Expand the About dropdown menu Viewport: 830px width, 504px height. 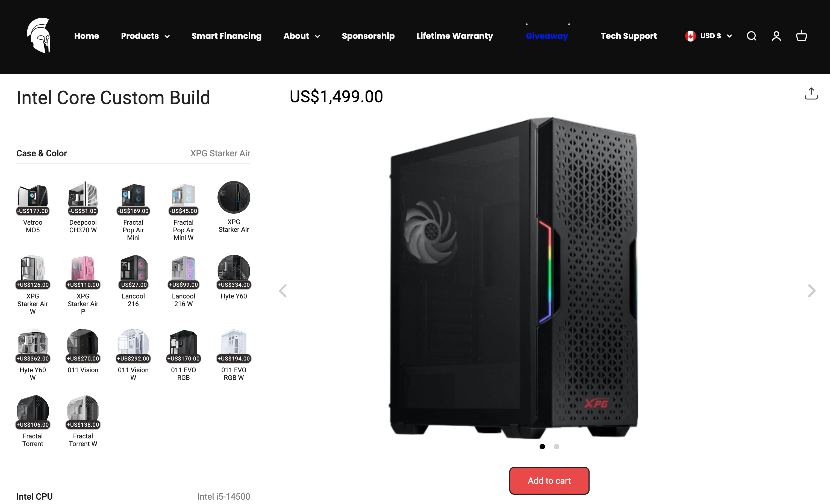click(x=301, y=36)
